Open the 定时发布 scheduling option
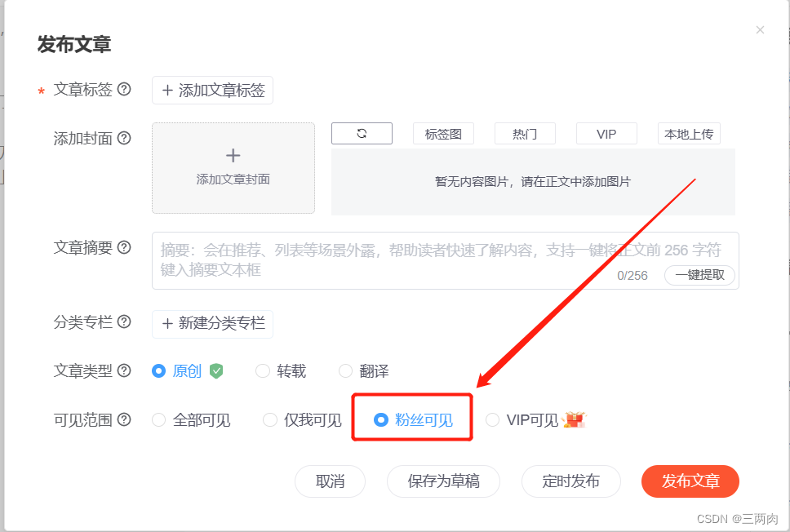This screenshot has width=790, height=532. coord(570,481)
